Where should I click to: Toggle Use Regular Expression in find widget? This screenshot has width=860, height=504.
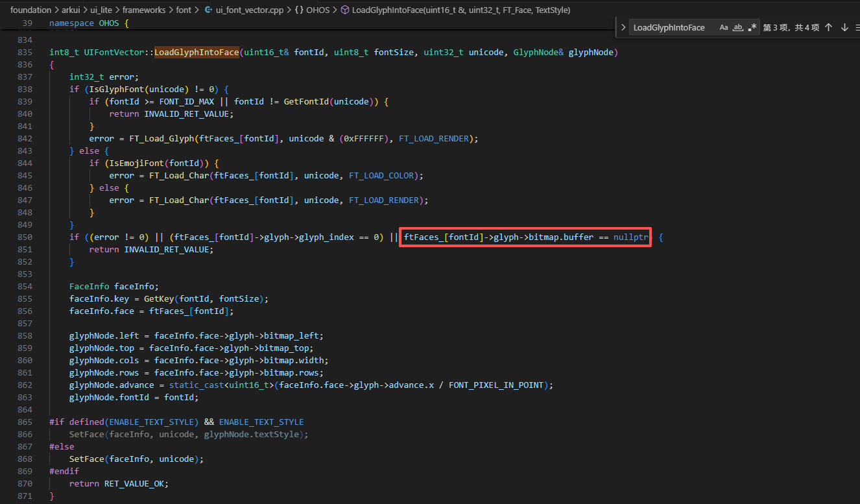point(752,27)
